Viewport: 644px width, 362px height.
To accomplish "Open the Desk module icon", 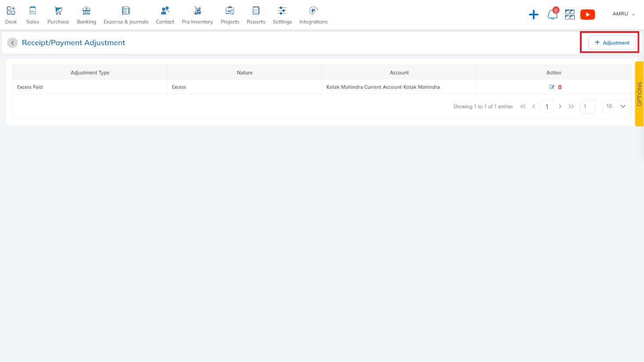I will pos(11,11).
